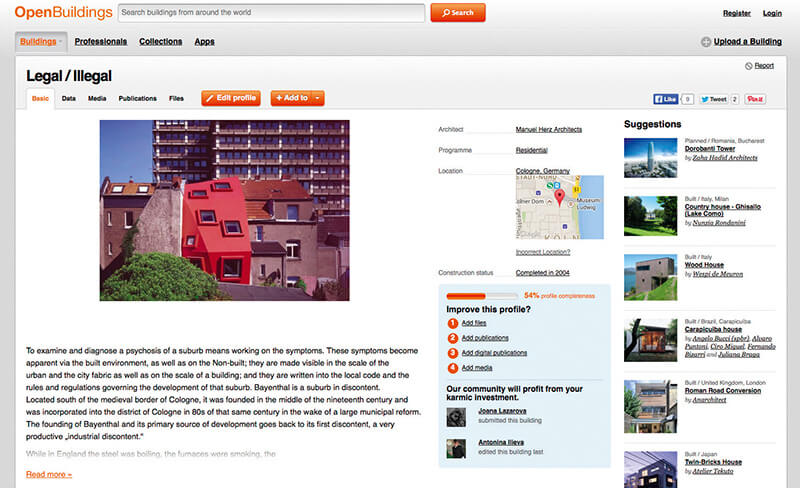Expand the full description with Read more
The height and width of the screenshot is (488, 800).
coord(49,474)
